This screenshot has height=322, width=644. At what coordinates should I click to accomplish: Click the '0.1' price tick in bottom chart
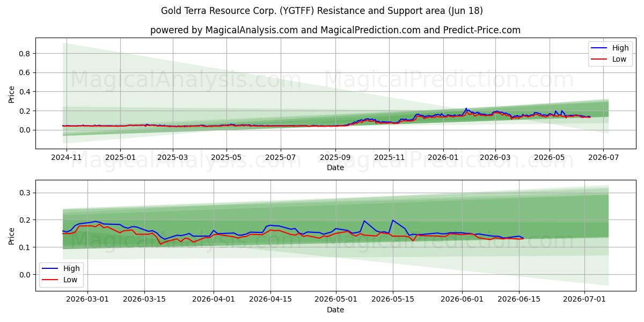(x=26, y=247)
